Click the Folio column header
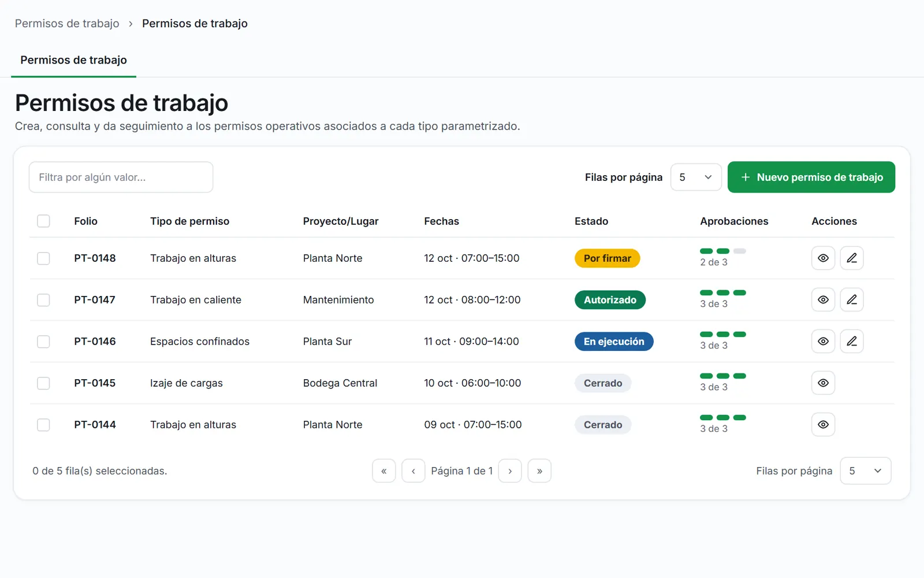This screenshot has width=924, height=578. point(85,221)
